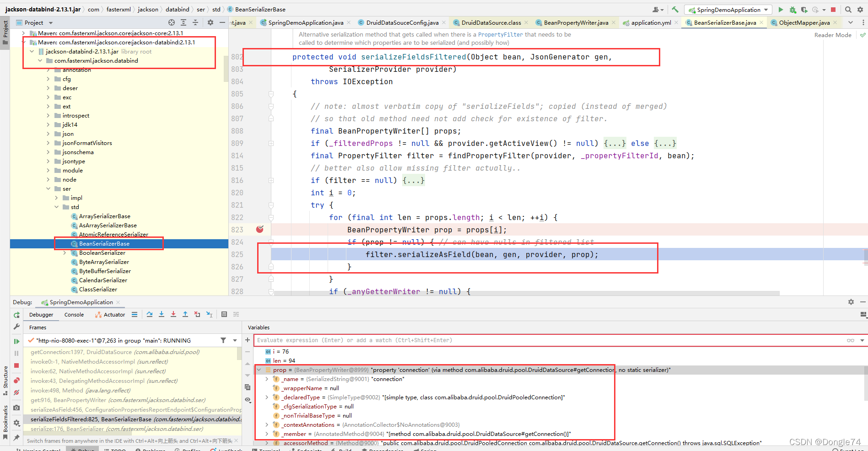Close the BeanSerializerBase.java tab
868x451 pixels.
[761, 22]
